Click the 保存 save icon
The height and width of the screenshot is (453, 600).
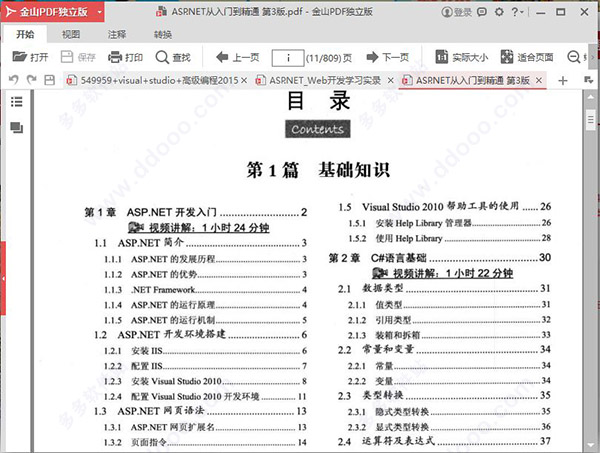(67, 57)
